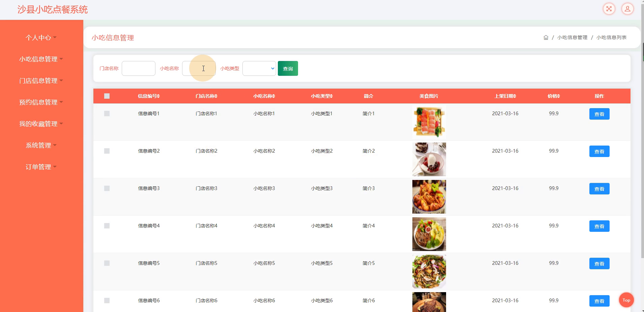Click the 门店名称 search input field

point(139,68)
